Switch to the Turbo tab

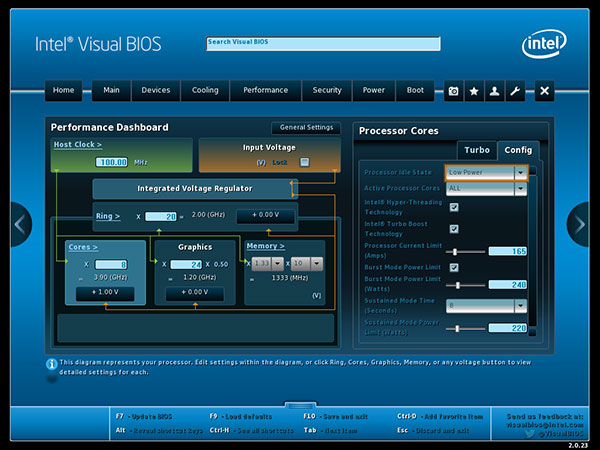(x=477, y=150)
